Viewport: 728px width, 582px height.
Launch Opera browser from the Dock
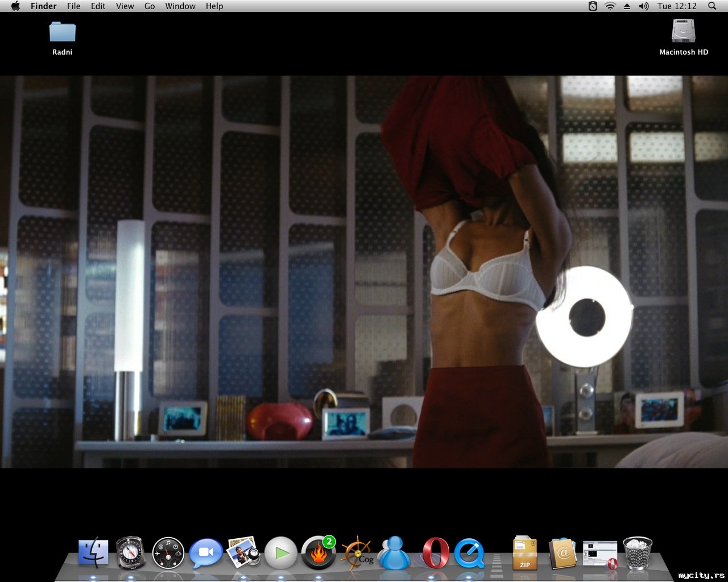pyautogui.click(x=436, y=553)
